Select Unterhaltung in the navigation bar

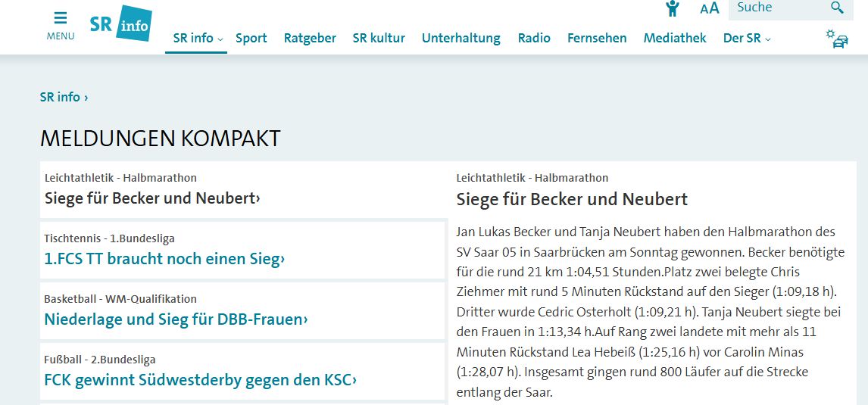click(x=461, y=38)
